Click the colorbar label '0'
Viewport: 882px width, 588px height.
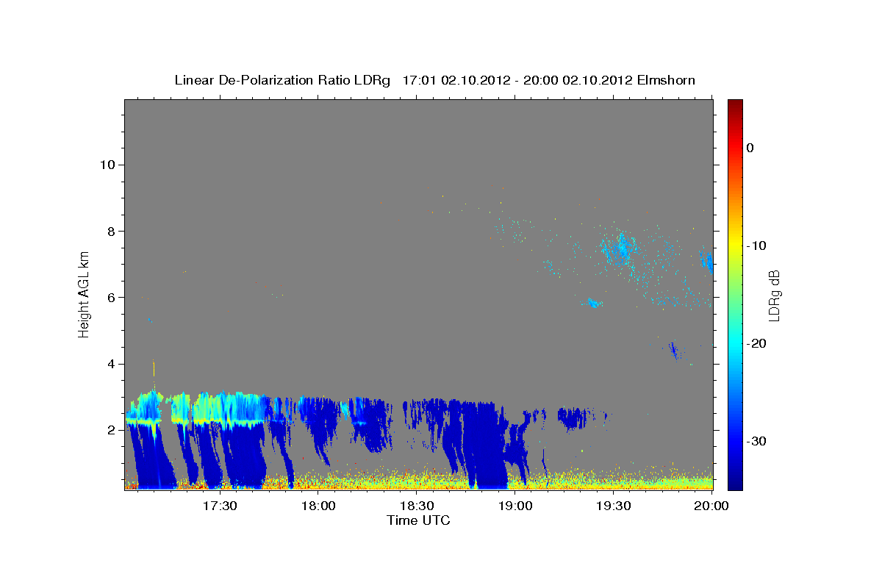coord(750,148)
